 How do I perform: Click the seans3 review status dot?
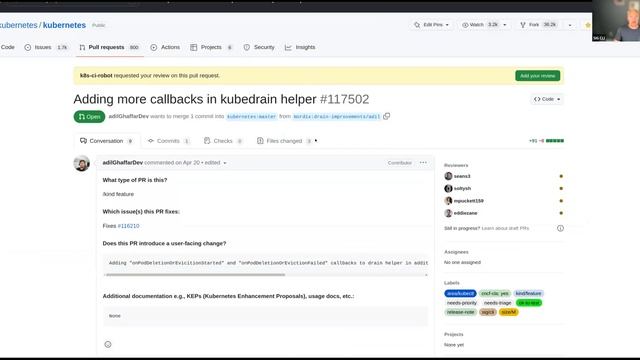click(561, 176)
